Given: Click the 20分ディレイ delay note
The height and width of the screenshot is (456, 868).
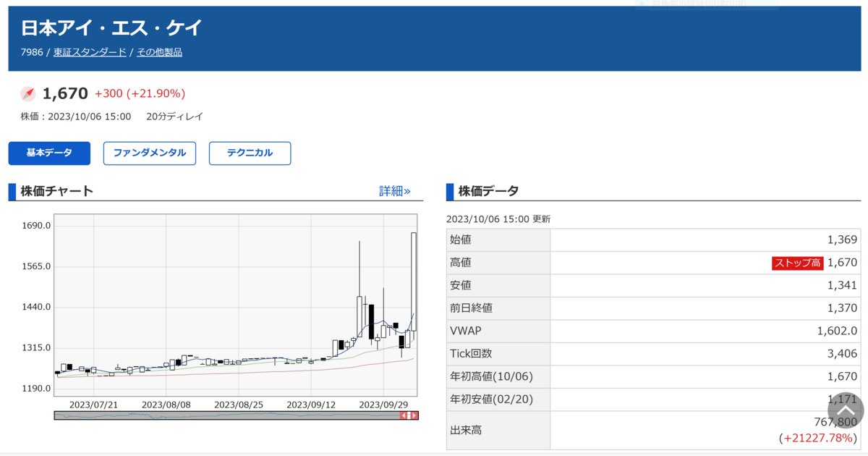Looking at the screenshot, I should (x=174, y=116).
